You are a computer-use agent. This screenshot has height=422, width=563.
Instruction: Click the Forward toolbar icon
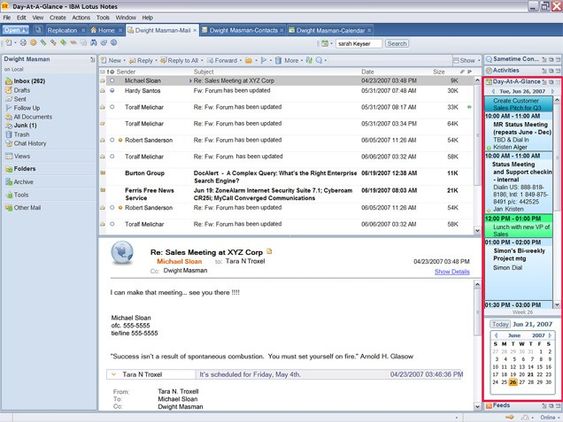(210, 61)
